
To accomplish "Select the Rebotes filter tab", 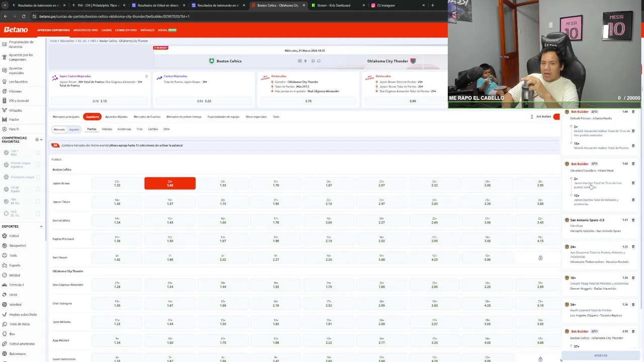I will 107,129.
